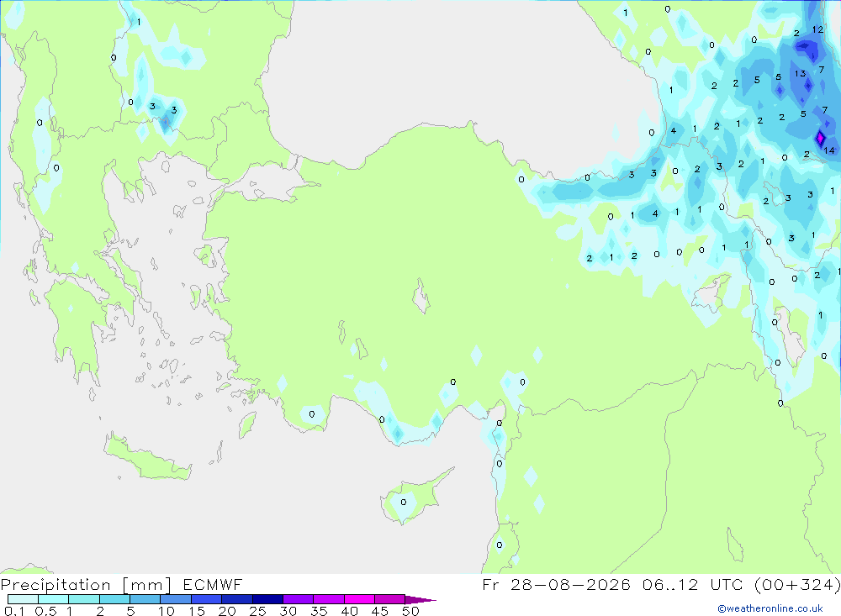Click the 0.1–0.5 mm legend color box
Image resolution: width=841 pixels, height=616 pixels.
pos(23,599)
